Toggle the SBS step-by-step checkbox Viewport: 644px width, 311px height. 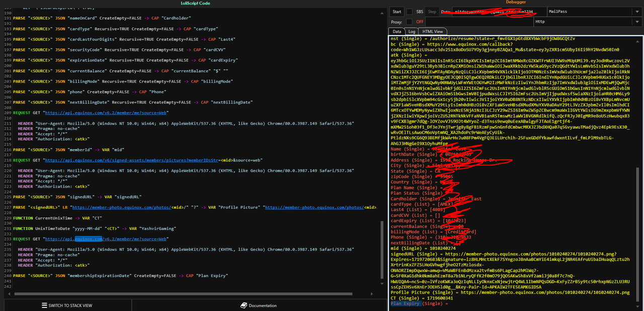(410, 12)
